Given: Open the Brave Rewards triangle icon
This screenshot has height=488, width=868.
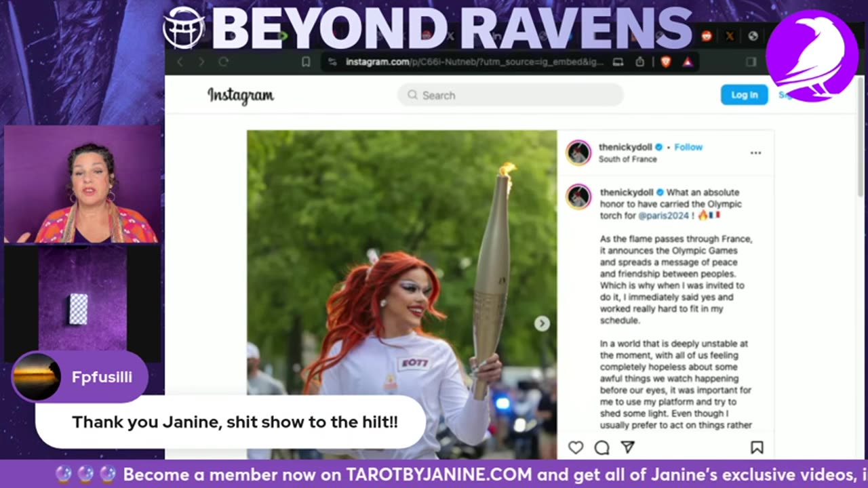Looking at the screenshot, I should pos(688,62).
